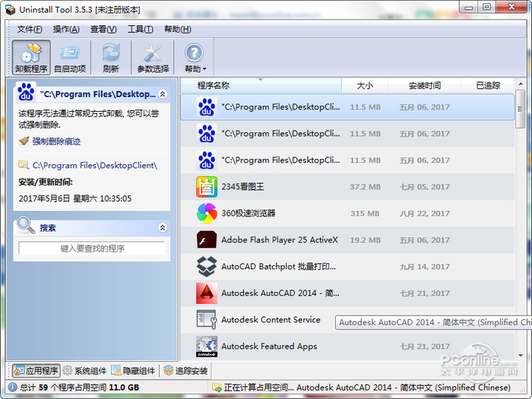This screenshot has height=399, width=532.
Task: Click the Uninstall Tool title bar icon
Action: [10, 10]
